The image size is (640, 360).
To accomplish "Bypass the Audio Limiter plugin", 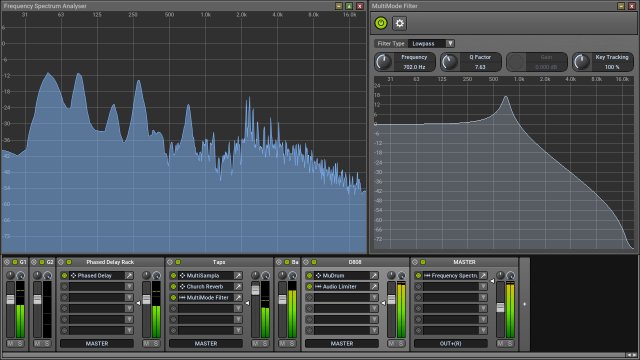I will (309, 287).
